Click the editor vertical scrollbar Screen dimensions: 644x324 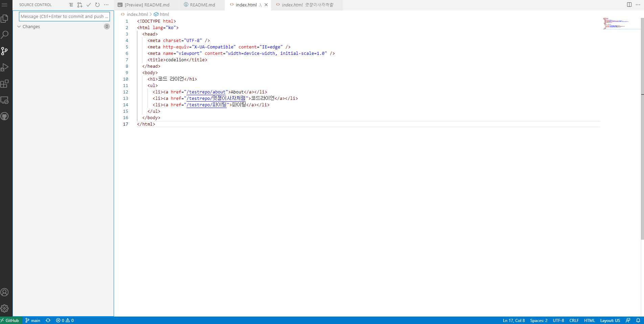642,129
